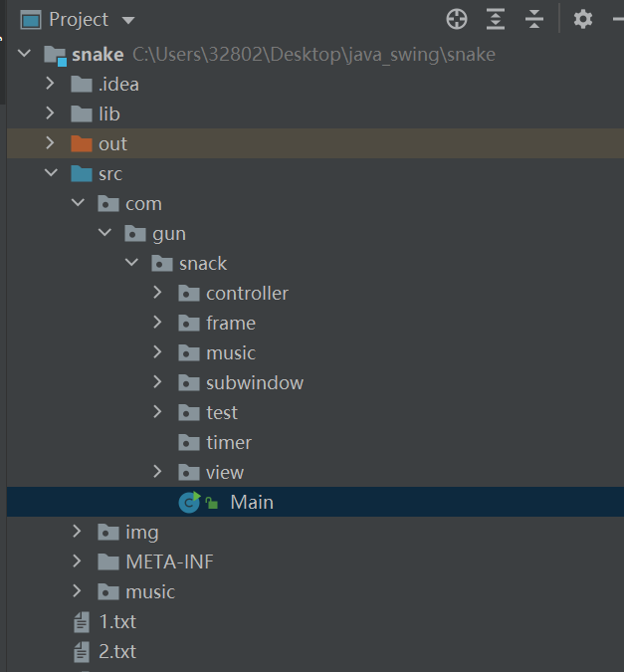Expand the .idea folder
The height and width of the screenshot is (672, 624).
50,85
